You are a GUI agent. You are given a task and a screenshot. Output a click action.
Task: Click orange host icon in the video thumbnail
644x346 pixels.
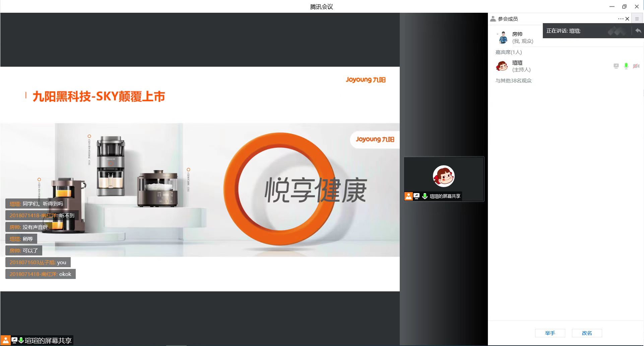408,196
